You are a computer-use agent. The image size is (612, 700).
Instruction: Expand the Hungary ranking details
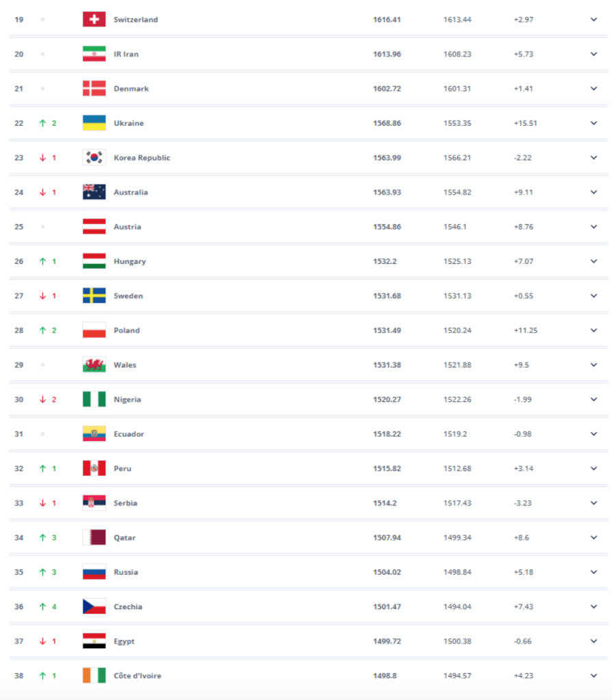tap(594, 261)
